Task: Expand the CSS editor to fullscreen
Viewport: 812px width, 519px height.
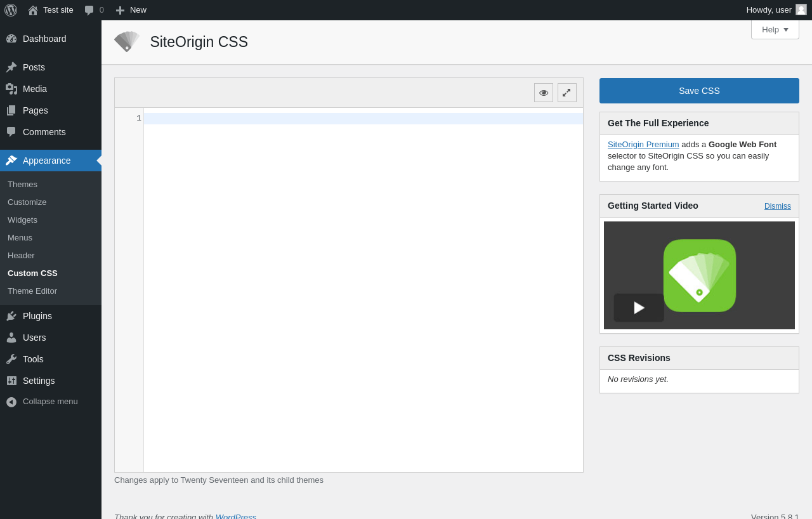Action: [x=567, y=93]
